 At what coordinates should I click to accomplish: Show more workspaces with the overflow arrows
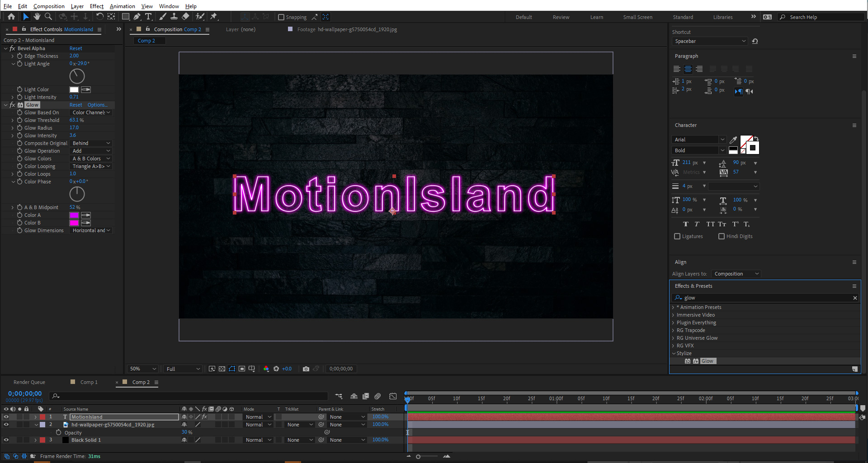tap(753, 17)
